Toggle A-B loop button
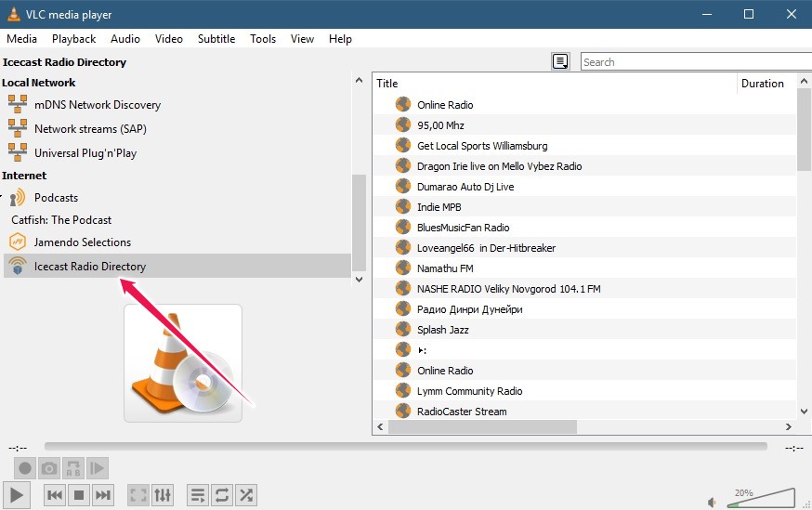Viewport: 812px width, 510px height. click(73, 468)
